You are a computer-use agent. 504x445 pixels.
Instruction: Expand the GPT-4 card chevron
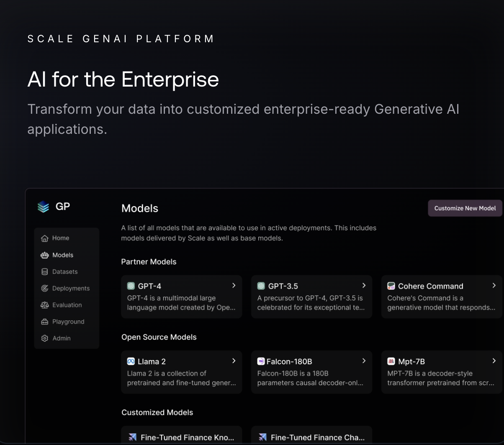point(234,286)
